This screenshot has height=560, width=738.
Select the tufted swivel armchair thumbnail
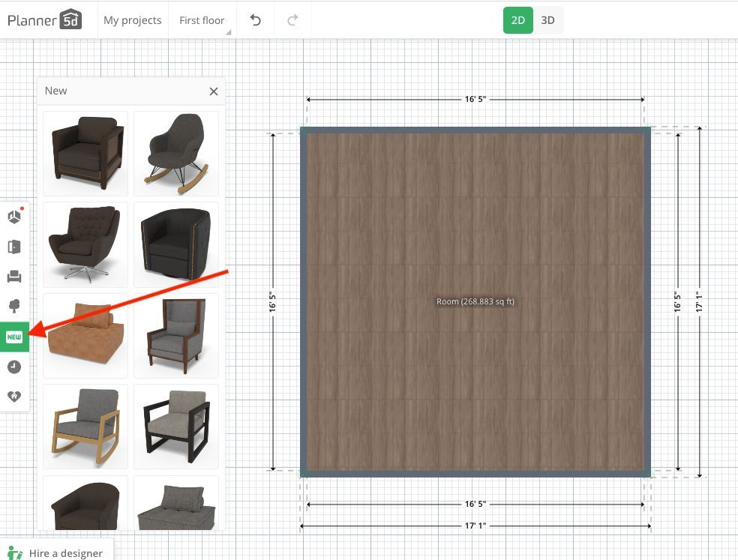pos(85,244)
